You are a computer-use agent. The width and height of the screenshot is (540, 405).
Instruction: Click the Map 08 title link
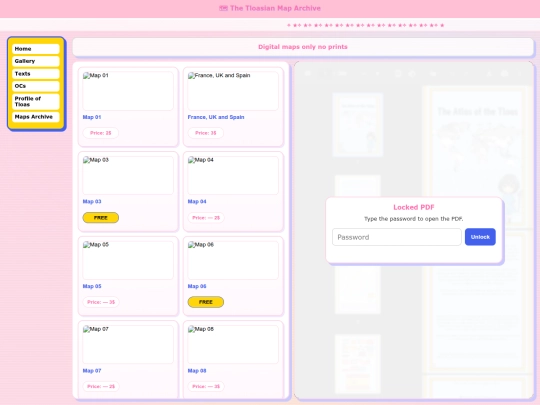pyautogui.click(x=197, y=371)
